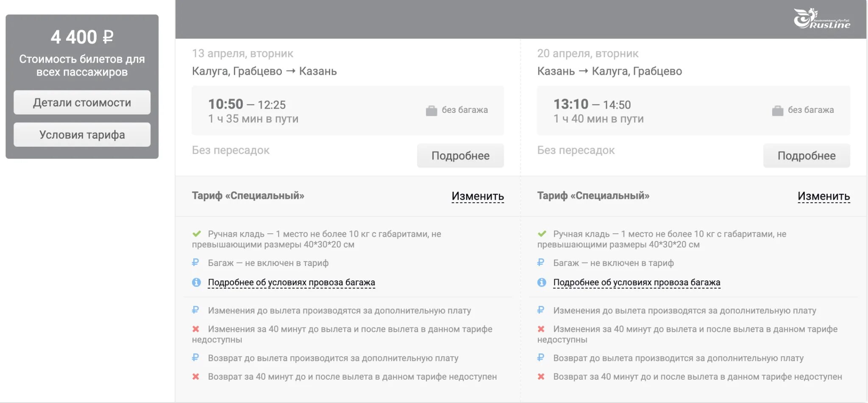Click 'Тариф «Специальный»' heading for outbound flight

click(248, 196)
